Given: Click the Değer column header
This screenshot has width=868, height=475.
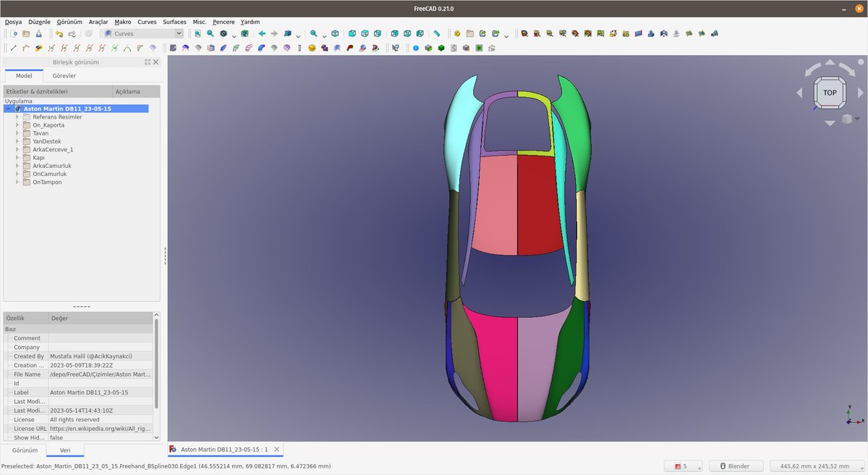Looking at the screenshot, I should coord(101,318).
